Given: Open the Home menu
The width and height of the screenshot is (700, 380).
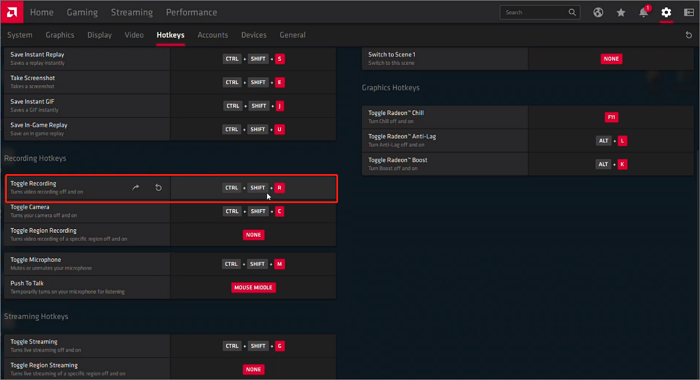Looking at the screenshot, I should (42, 13).
